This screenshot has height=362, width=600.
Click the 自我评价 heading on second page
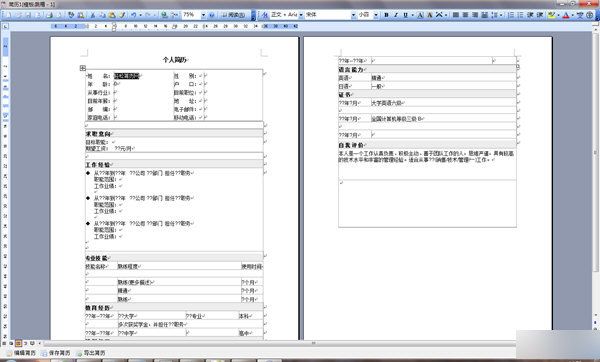click(x=351, y=145)
